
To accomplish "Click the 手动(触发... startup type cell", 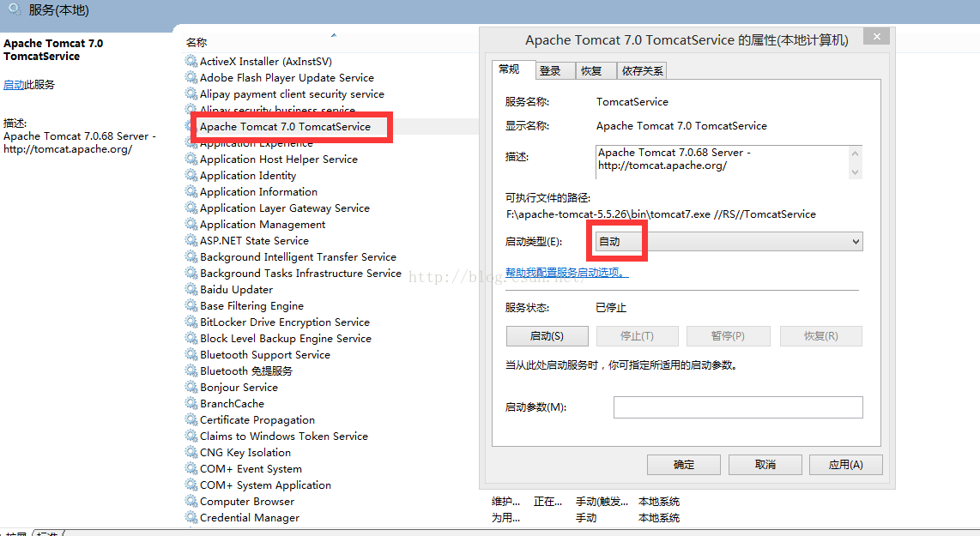I will 602,501.
